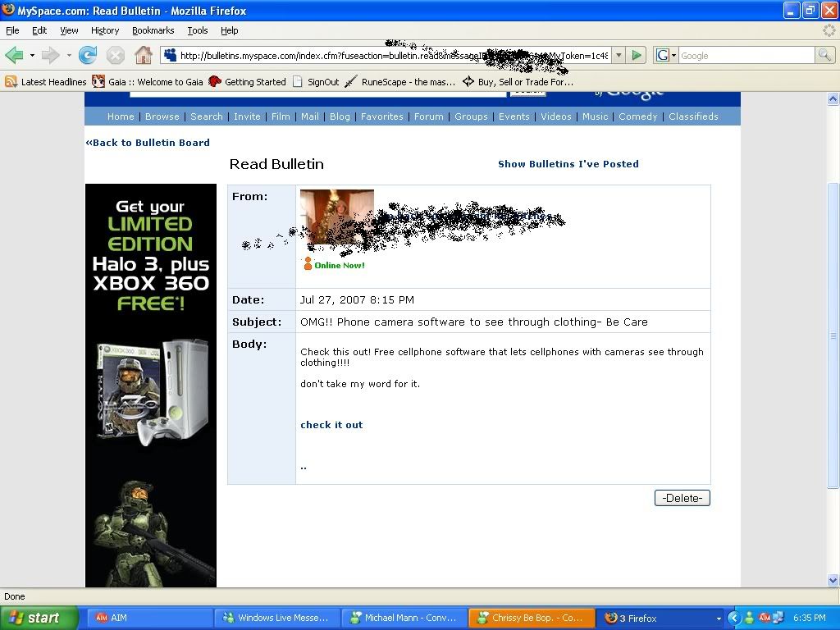Click the green Go arrow button
This screenshot has width=840, height=630.
click(637, 56)
